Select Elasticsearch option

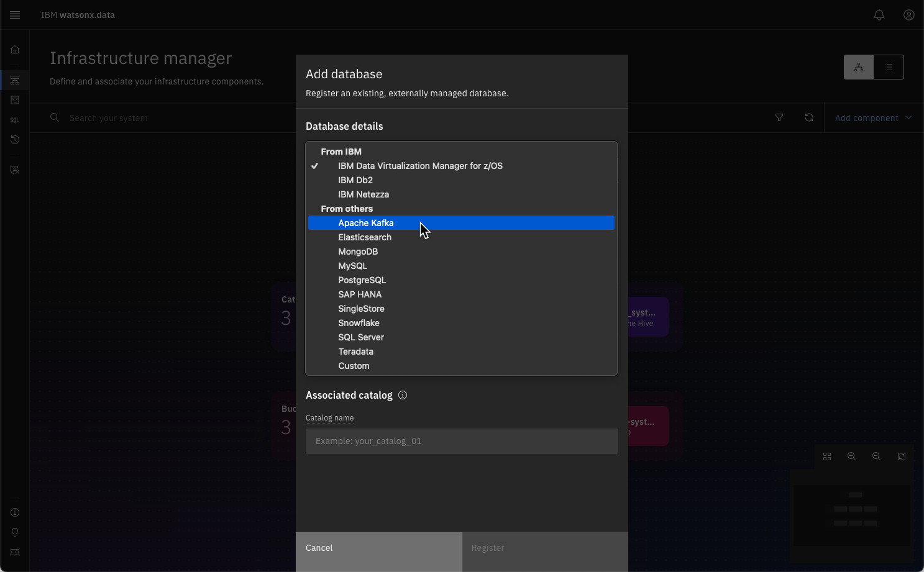coord(461,237)
